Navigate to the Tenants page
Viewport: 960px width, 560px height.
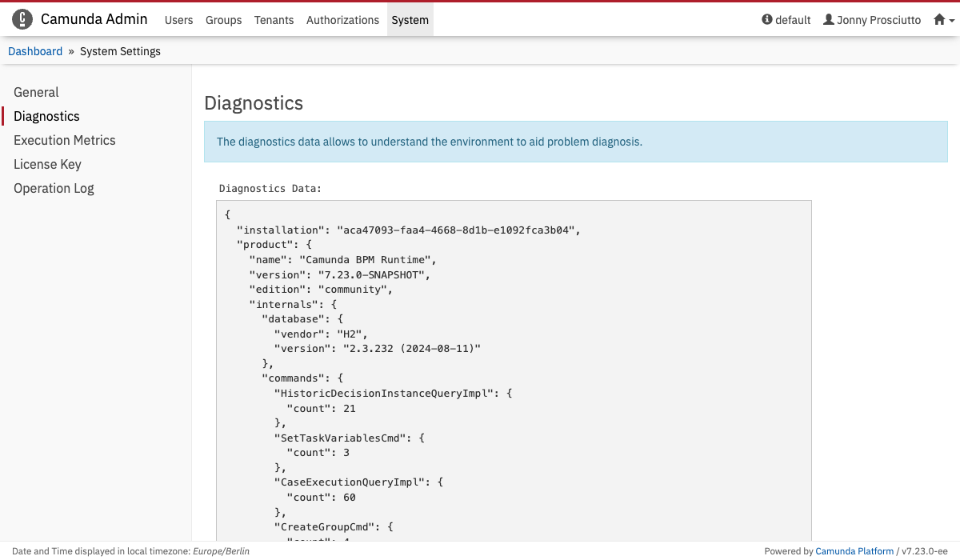tap(274, 20)
